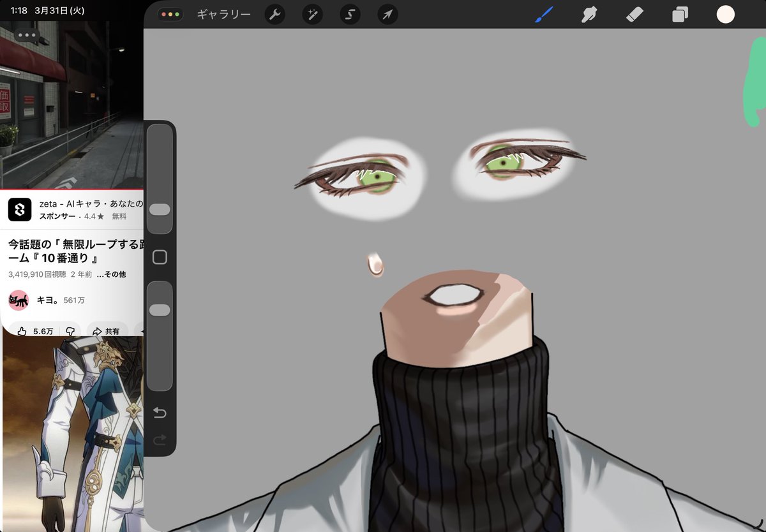Open the キヨ。 channel name
This screenshot has width=766, height=532.
tap(48, 300)
